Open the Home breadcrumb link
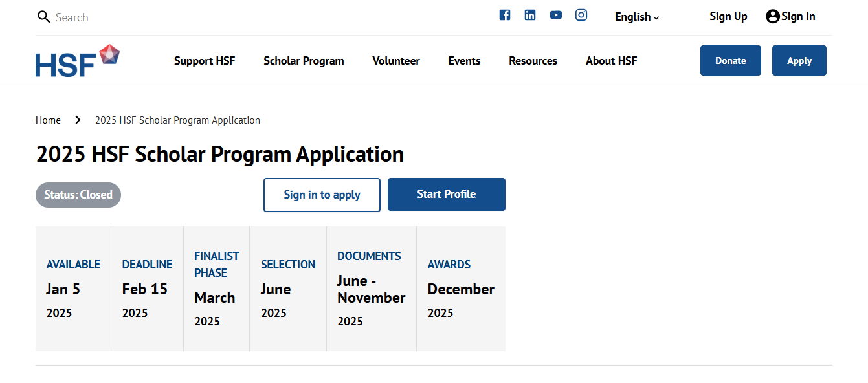This screenshot has height=383, width=868. (x=48, y=120)
